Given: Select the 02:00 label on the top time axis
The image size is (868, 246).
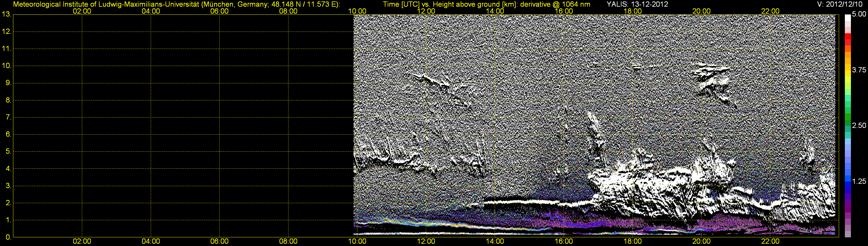Looking at the screenshot, I should (x=82, y=11).
